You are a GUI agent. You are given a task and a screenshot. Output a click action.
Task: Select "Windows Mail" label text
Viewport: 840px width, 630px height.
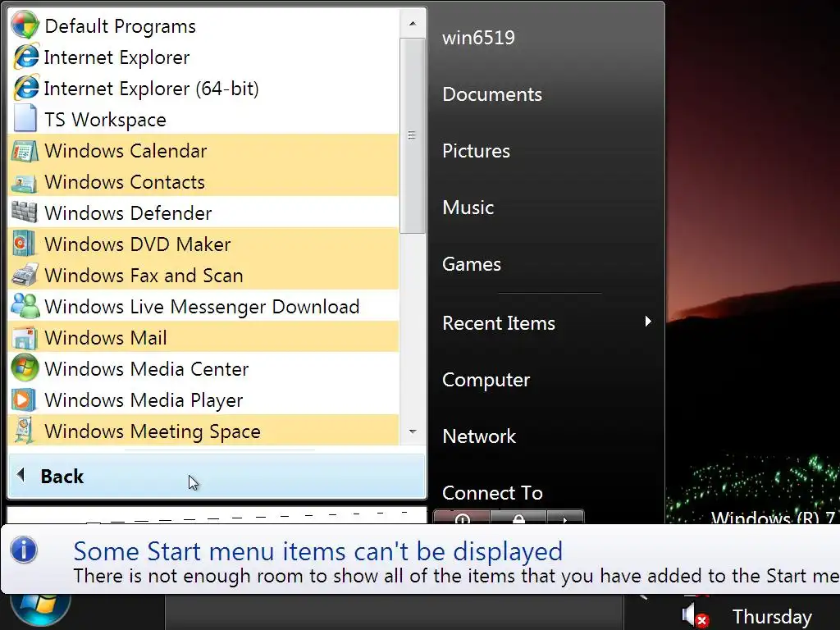(106, 338)
